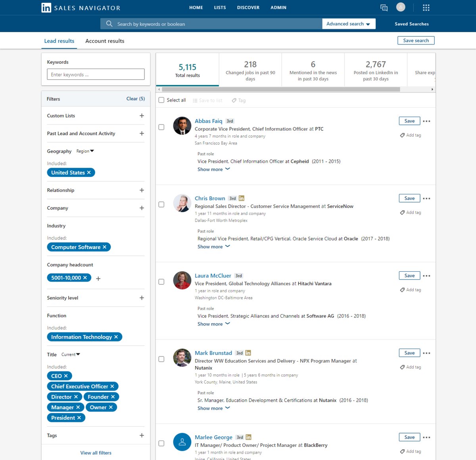
Task: Click LinkedIn premium badge next to Chris Brown
Action: tap(242, 198)
